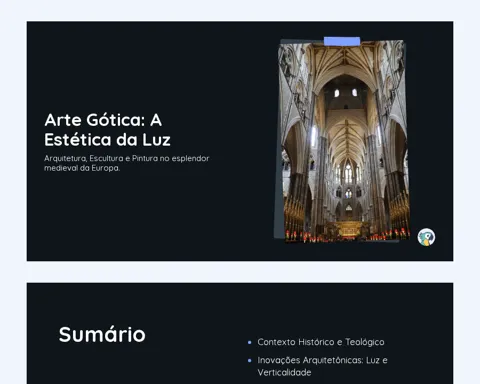Image resolution: width=480 pixels, height=384 pixels.
Task: Click the 'Sumário' heading
Action: pos(102,334)
